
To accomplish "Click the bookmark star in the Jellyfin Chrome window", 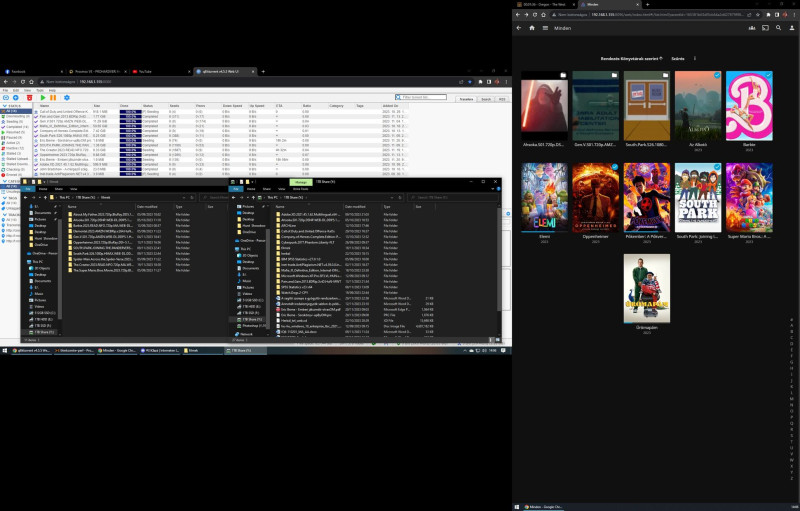I will click(758, 15).
